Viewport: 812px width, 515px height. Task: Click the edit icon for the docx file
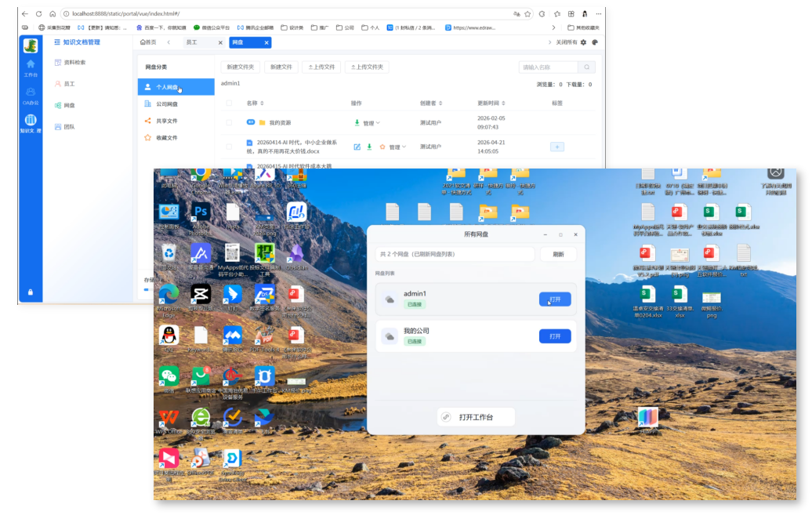[x=357, y=147]
